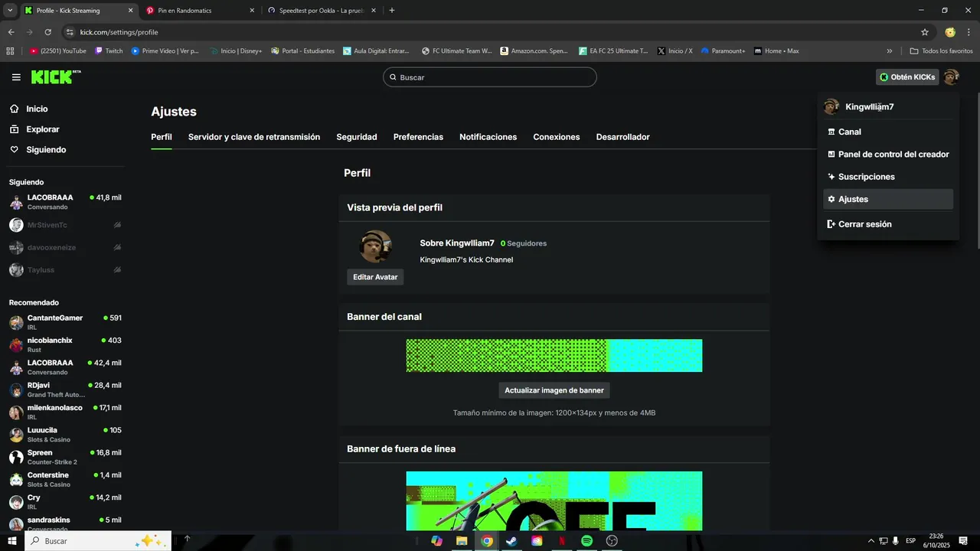Focus the Buscar search field
980x551 pixels.
(490, 77)
